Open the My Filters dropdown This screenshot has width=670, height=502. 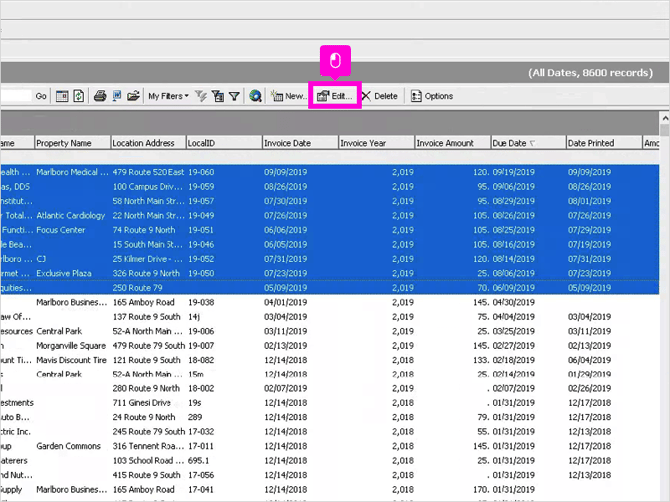coord(168,96)
